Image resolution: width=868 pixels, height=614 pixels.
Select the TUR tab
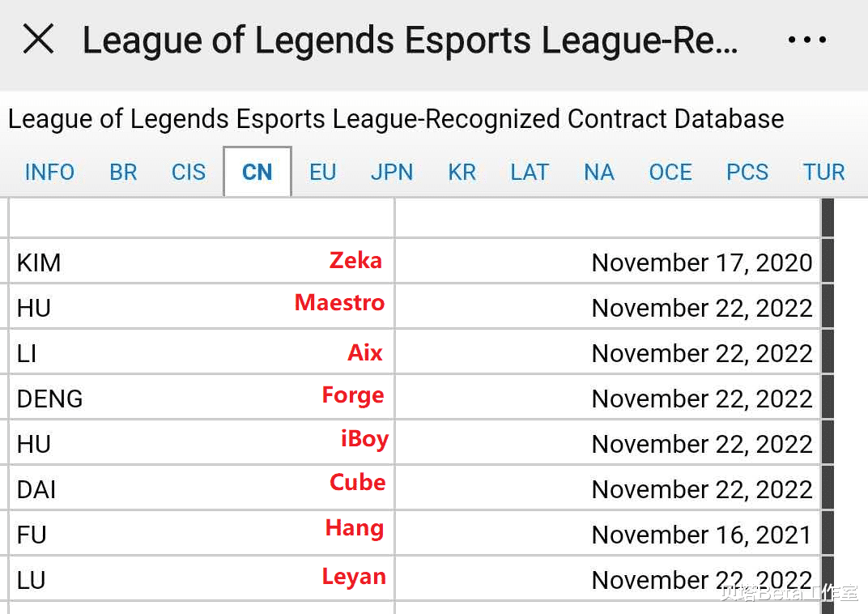pyautogui.click(x=824, y=173)
